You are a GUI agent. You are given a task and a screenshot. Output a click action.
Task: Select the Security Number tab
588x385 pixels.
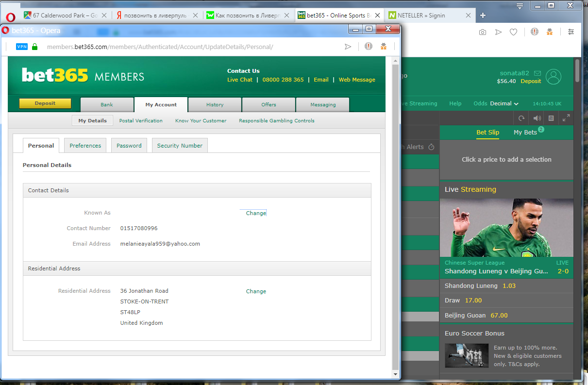[x=180, y=146]
